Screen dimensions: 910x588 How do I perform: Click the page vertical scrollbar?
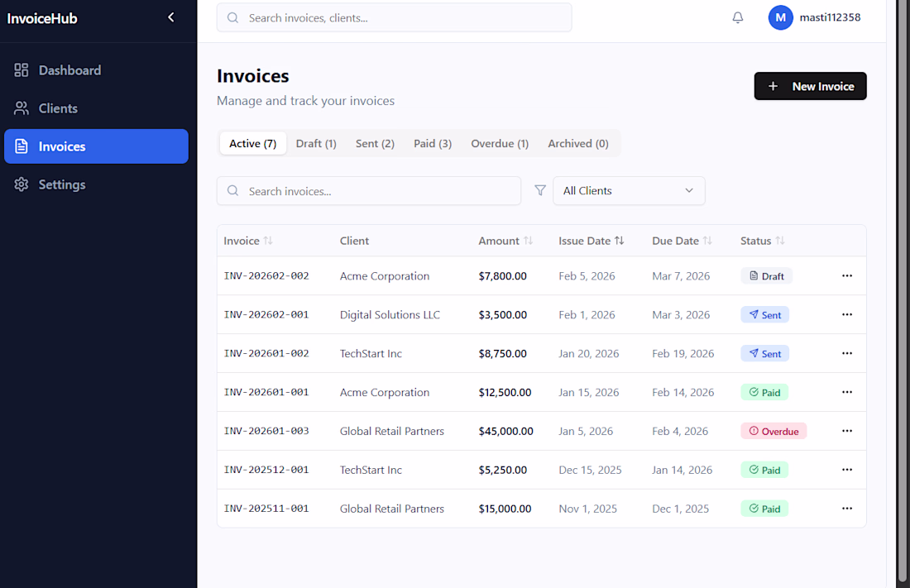903,290
